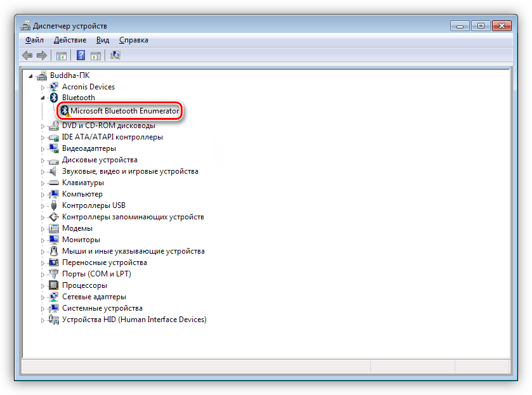Viewport: 532px width, 395px height.
Task: Select Microsoft Bluetooth Enumerator device
Action: tap(124, 111)
